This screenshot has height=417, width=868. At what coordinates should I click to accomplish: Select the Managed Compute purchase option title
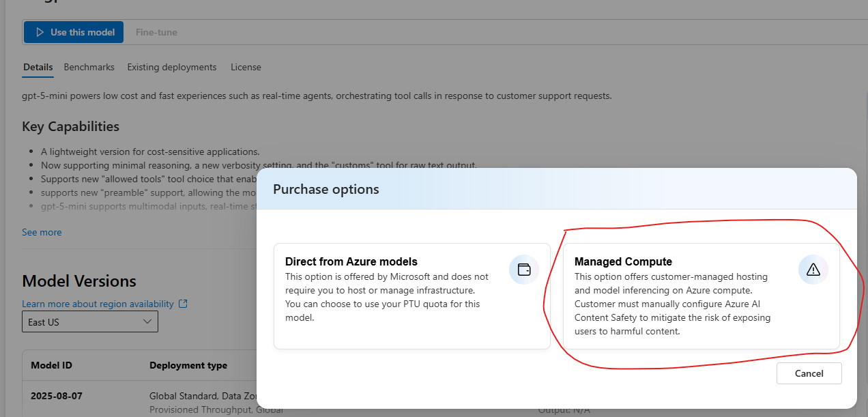pyautogui.click(x=623, y=262)
